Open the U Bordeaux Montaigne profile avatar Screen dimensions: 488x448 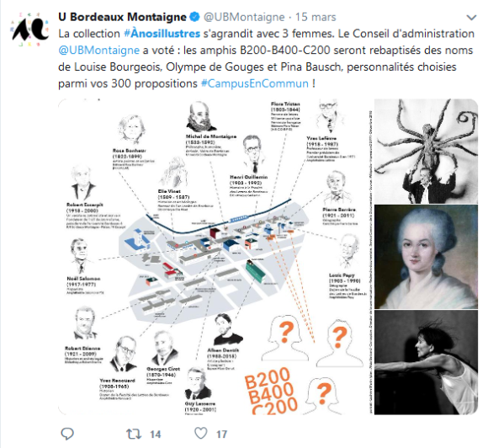coord(29,29)
